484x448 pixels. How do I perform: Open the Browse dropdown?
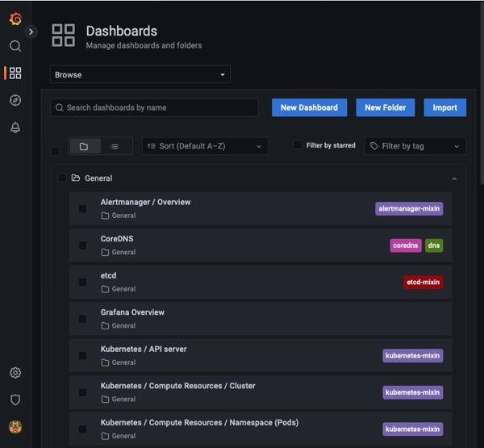pyautogui.click(x=140, y=74)
